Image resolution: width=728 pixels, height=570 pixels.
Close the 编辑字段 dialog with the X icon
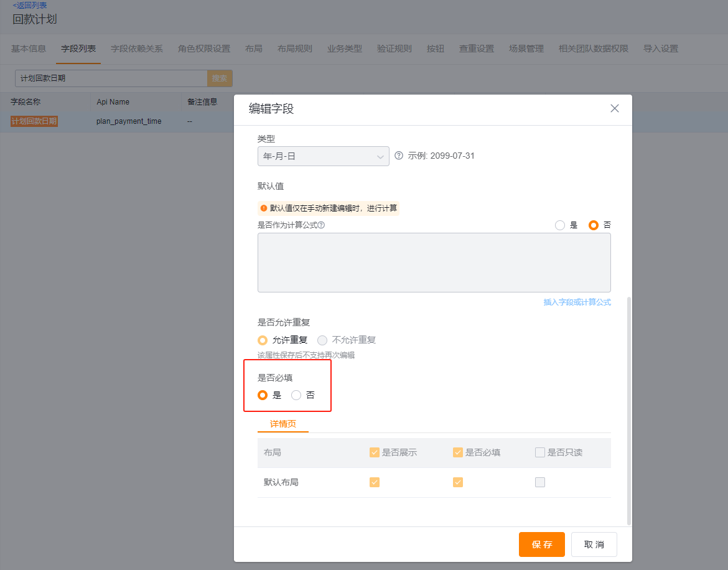614,109
